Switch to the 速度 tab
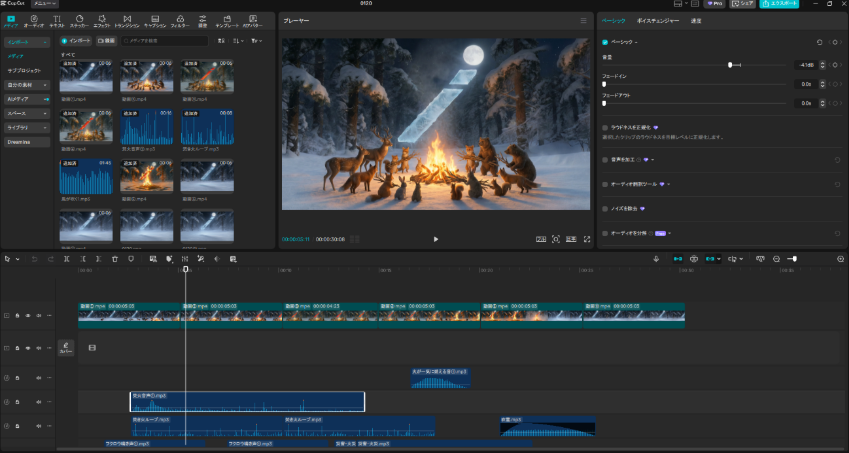Viewport: 849px width, 453px height. coord(696,20)
